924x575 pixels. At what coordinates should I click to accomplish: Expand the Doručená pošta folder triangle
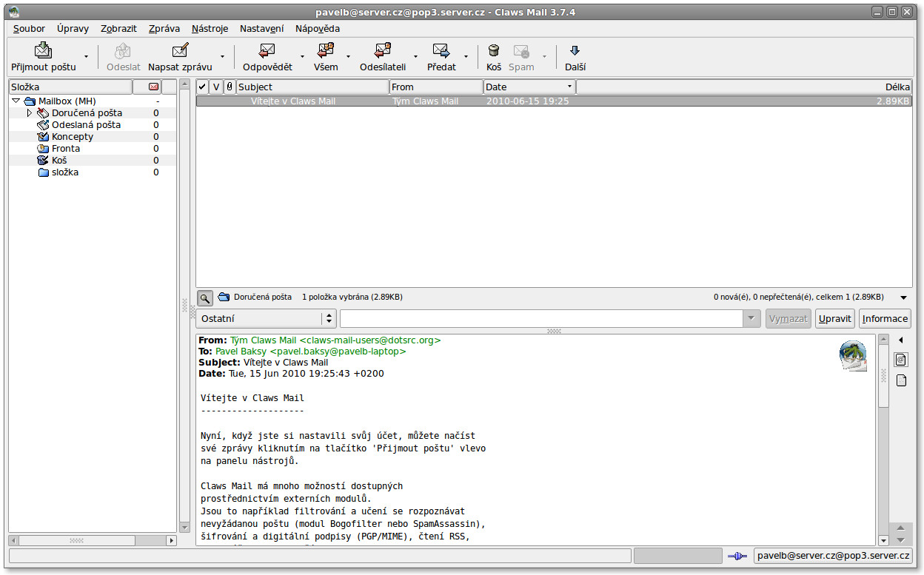(x=30, y=113)
